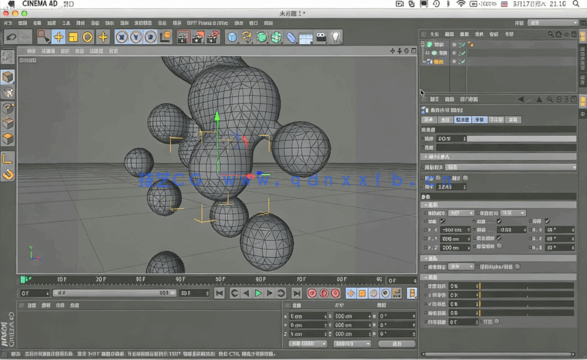Open the Create menu

pos(37,23)
